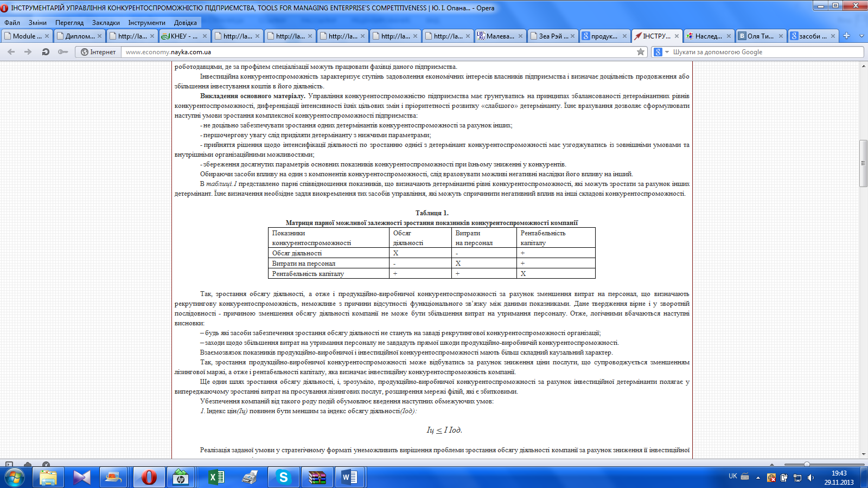Go back using the back arrow
The width and height of the screenshot is (868, 488).
point(11,52)
